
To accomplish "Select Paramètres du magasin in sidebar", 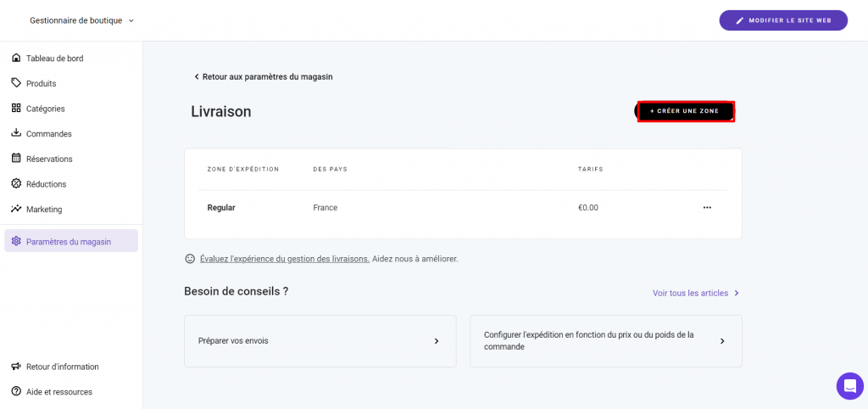I will [x=71, y=241].
